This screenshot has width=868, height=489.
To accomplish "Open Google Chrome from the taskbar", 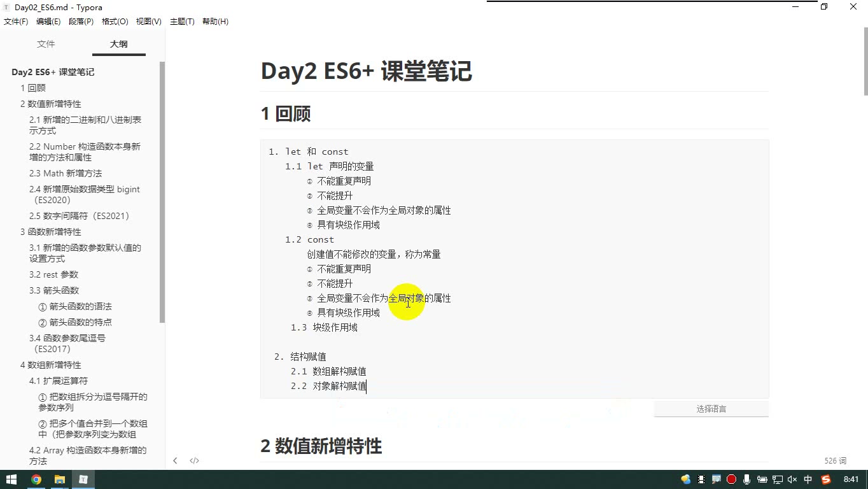I will pos(36,479).
